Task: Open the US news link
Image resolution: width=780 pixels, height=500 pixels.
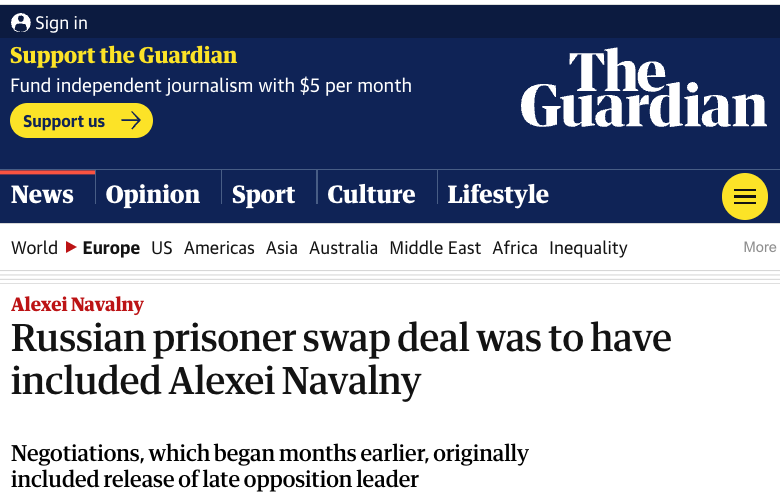Action: point(162,248)
